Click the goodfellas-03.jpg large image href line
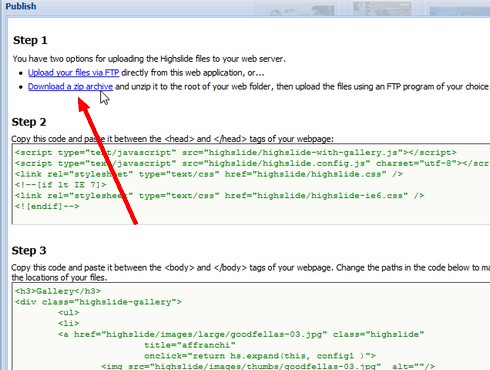 [241, 334]
